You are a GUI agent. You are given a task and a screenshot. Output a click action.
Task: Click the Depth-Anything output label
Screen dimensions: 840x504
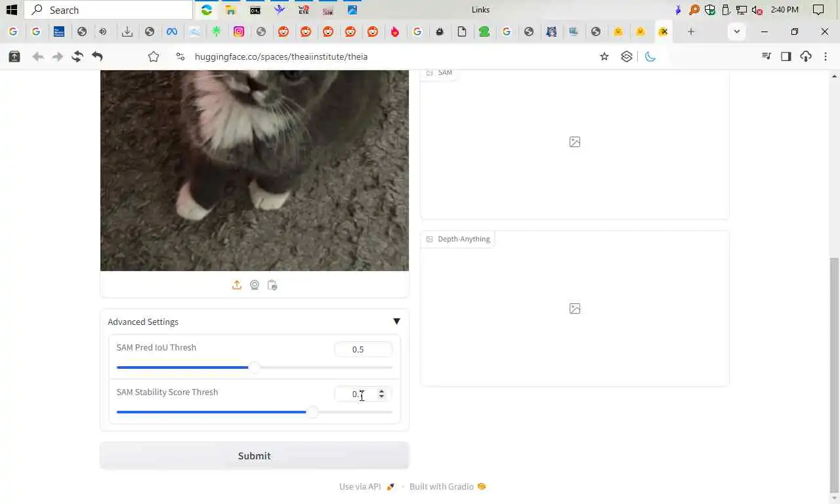pos(458,239)
